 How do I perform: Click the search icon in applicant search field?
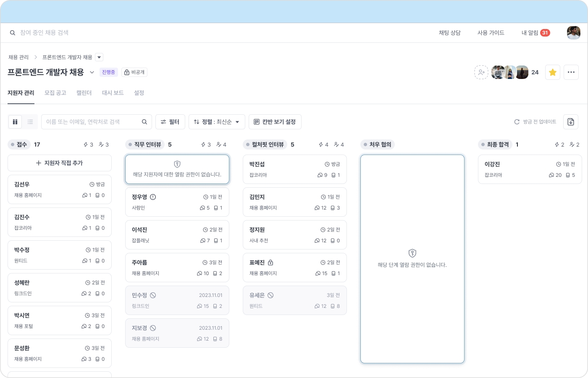point(144,122)
